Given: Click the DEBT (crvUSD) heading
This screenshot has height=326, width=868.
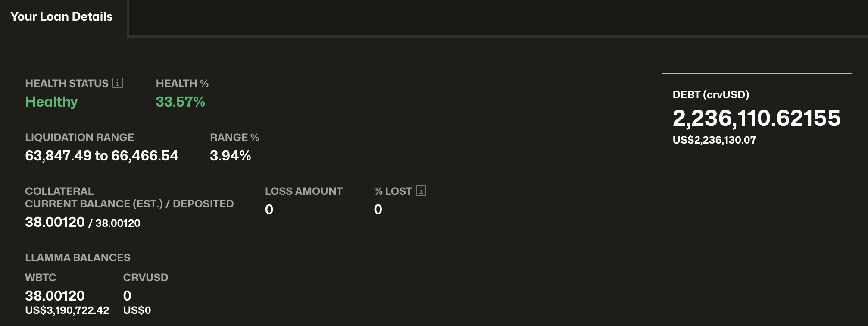Looking at the screenshot, I should point(711,95).
